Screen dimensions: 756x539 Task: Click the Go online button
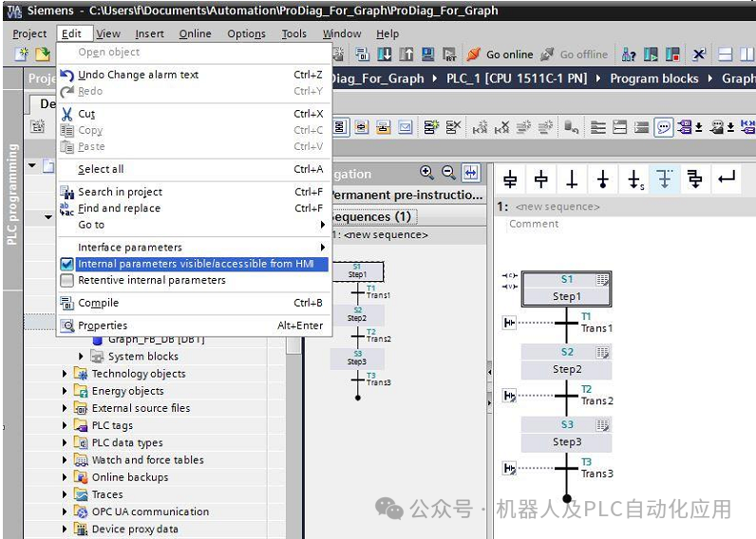click(501, 54)
